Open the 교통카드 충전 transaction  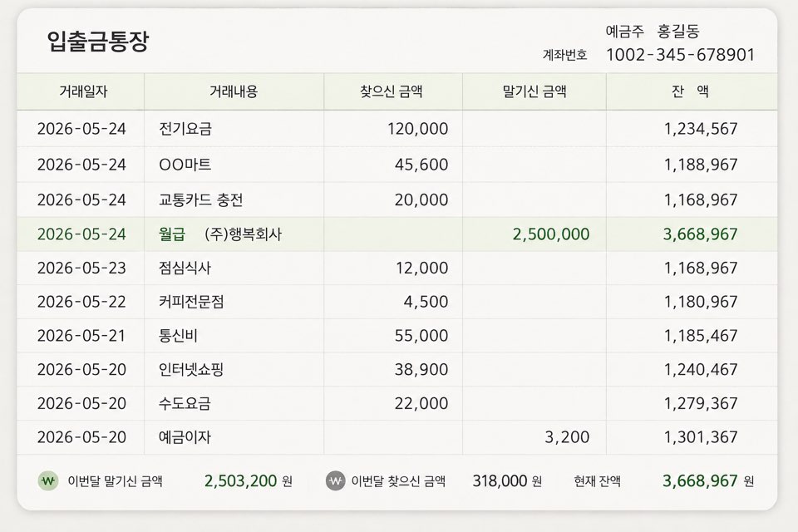click(397, 199)
